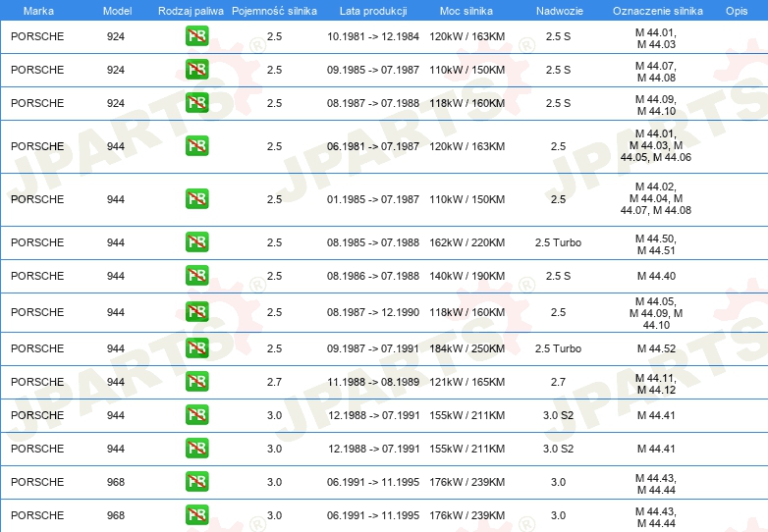Select the date range 01.1985 -> 07.1987

373,199
